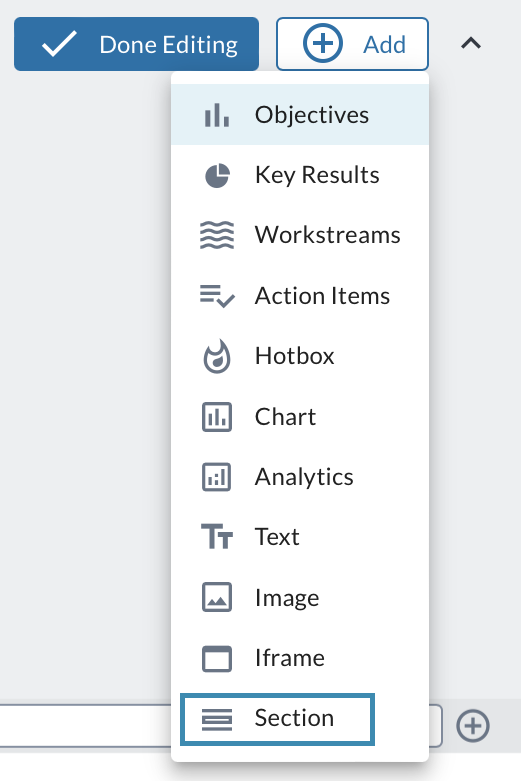This screenshot has width=521, height=781.
Task: Click the Hotbox flame icon
Action: point(217,356)
